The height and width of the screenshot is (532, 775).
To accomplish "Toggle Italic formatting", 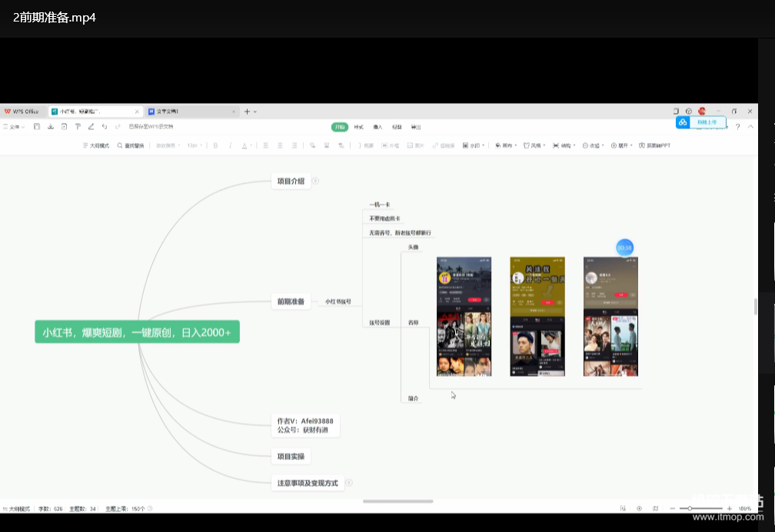I will point(230,145).
